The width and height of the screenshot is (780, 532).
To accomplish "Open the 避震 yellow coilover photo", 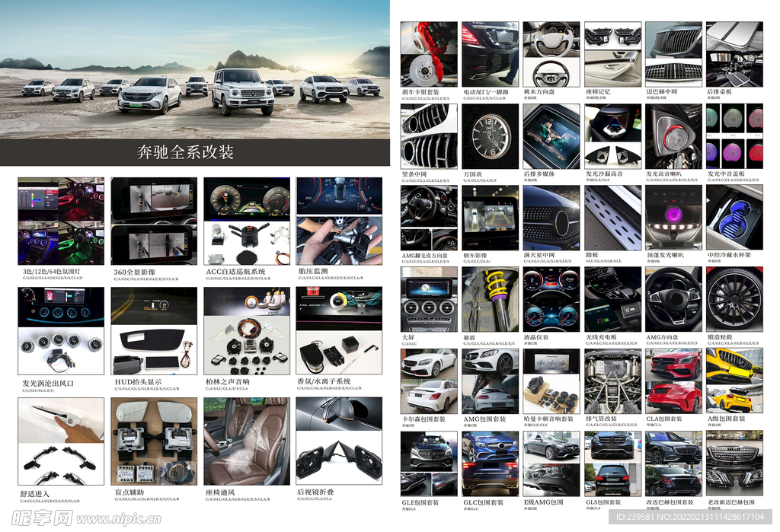I will (x=490, y=299).
